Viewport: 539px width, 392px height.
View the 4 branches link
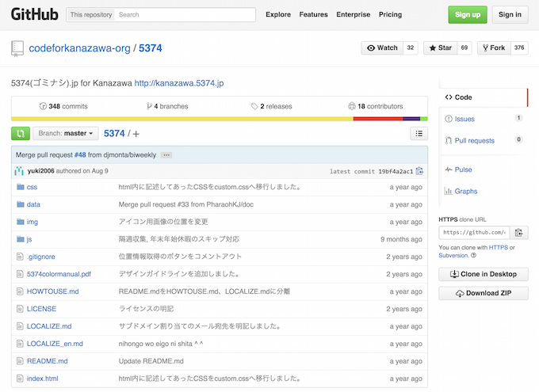click(x=167, y=106)
